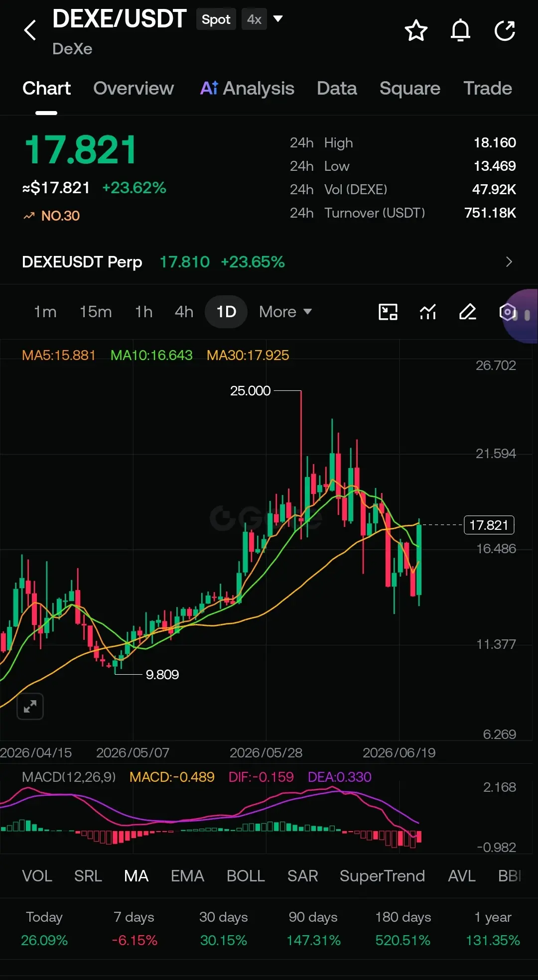
Task: Tap the 17.821 current price label on chart
Action: 489,525
